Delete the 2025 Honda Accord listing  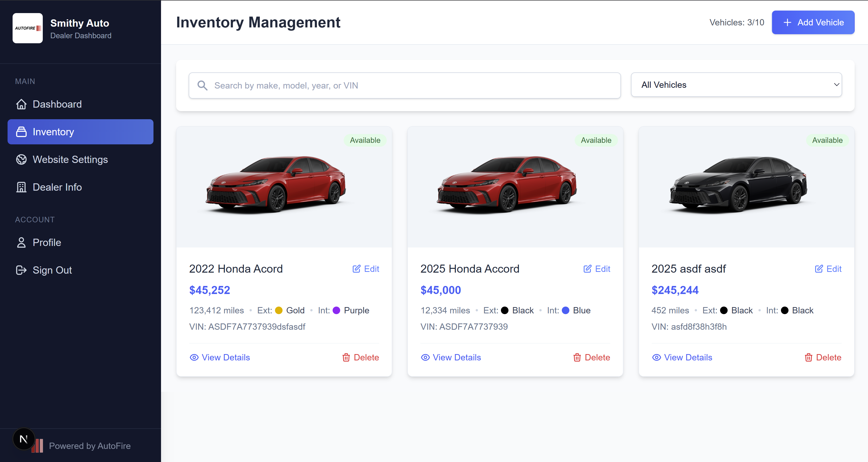[592, 358]
